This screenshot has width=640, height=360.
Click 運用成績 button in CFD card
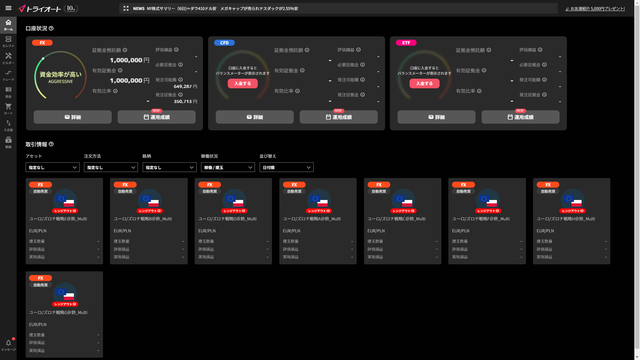tap(339, 117)
